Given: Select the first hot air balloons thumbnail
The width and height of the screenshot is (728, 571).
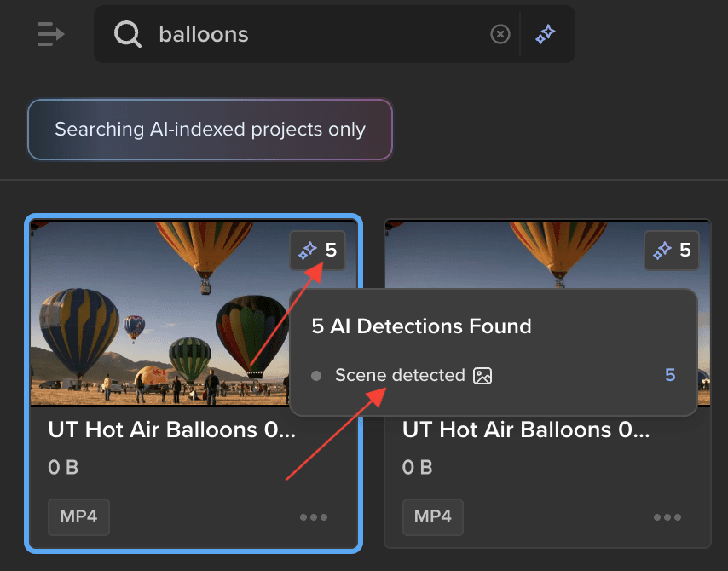Looking at the screenshot, I should click(160, 314).
